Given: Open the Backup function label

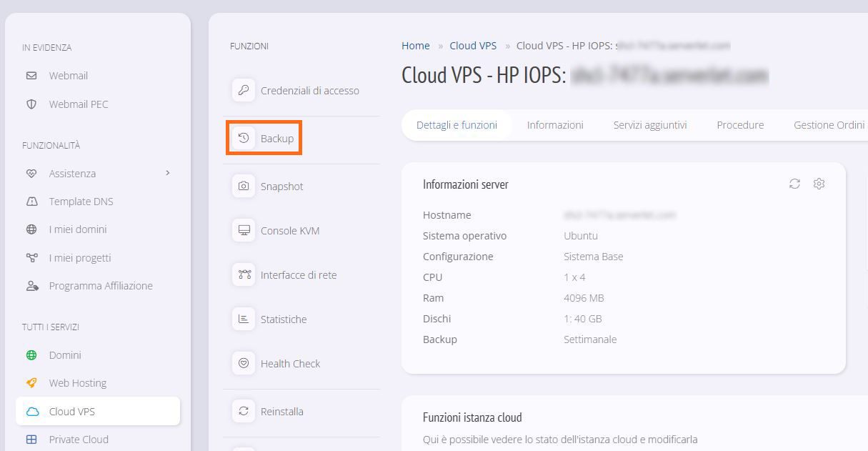Looking at the screenshot, I should click(x=277, y=139).
